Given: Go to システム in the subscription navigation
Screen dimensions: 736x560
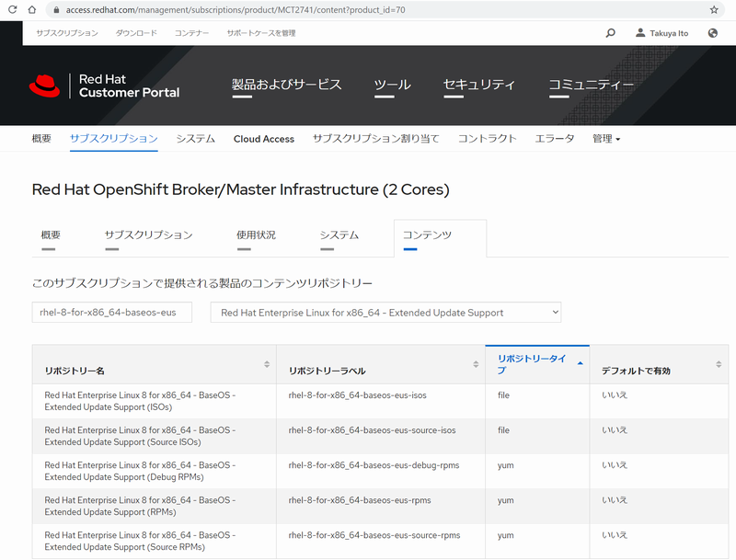Looking at the screenshot, I should [195, 138].
